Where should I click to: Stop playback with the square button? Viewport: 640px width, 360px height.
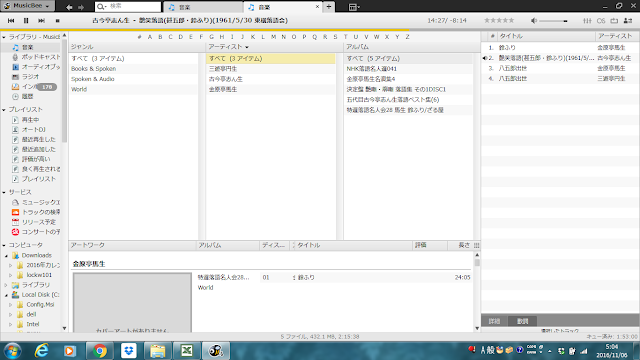[58, 20]
